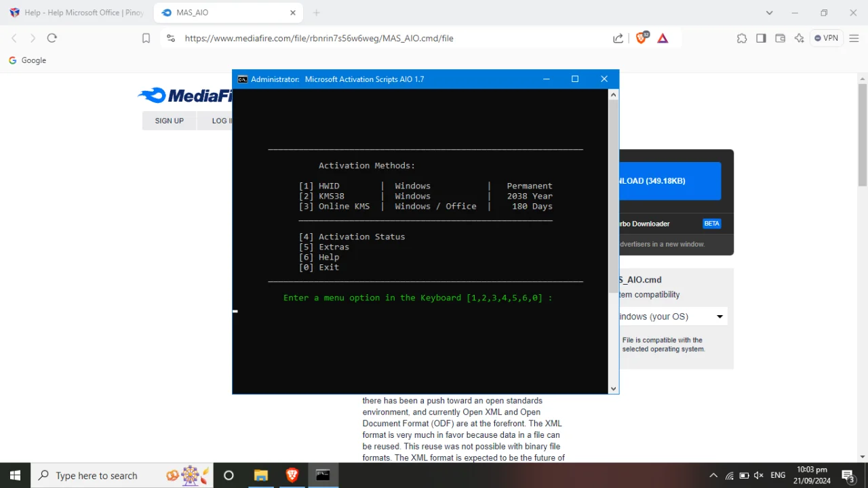Reload the MediaFire page

pyautogui.click(x=52, y=38)
